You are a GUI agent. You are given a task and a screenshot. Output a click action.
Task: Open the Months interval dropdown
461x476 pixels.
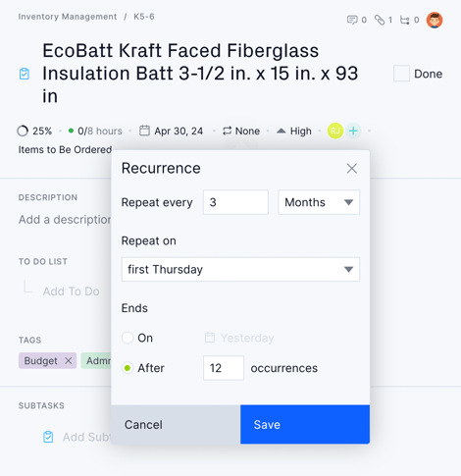(x=319, y=202)
